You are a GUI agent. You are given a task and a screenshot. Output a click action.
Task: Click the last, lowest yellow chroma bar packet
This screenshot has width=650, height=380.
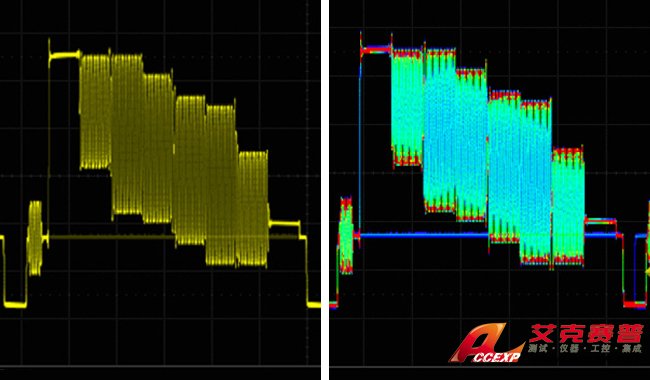click(x=253, y=208)
